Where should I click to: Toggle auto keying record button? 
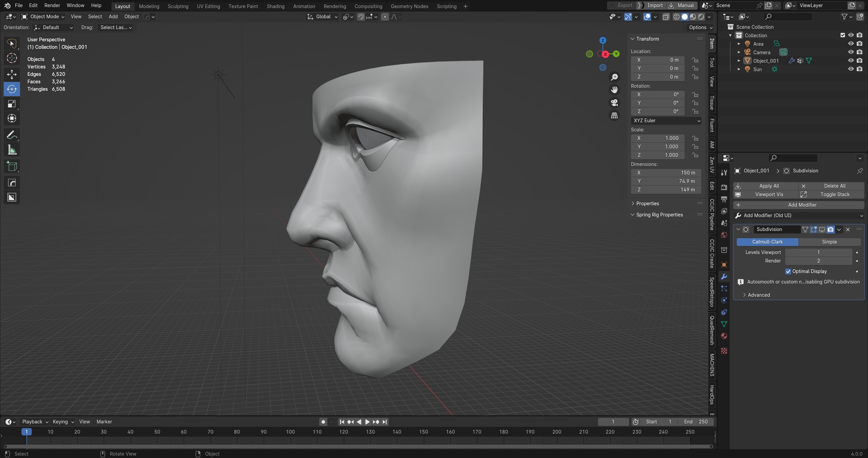pyautogui.click(x=323, y=422)
